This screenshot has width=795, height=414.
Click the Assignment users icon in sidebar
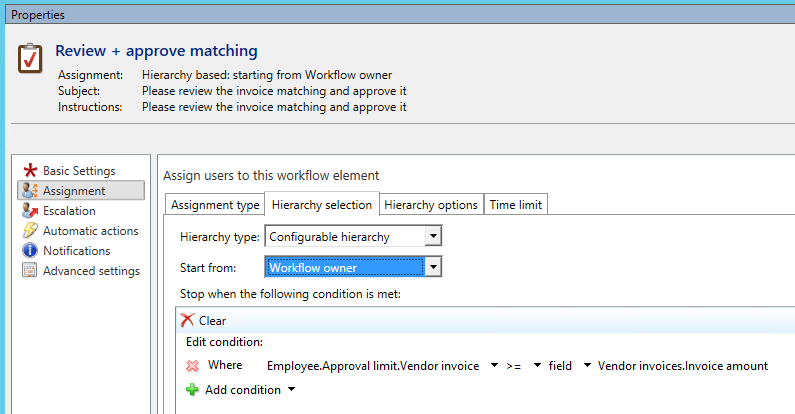click(29, 191)
